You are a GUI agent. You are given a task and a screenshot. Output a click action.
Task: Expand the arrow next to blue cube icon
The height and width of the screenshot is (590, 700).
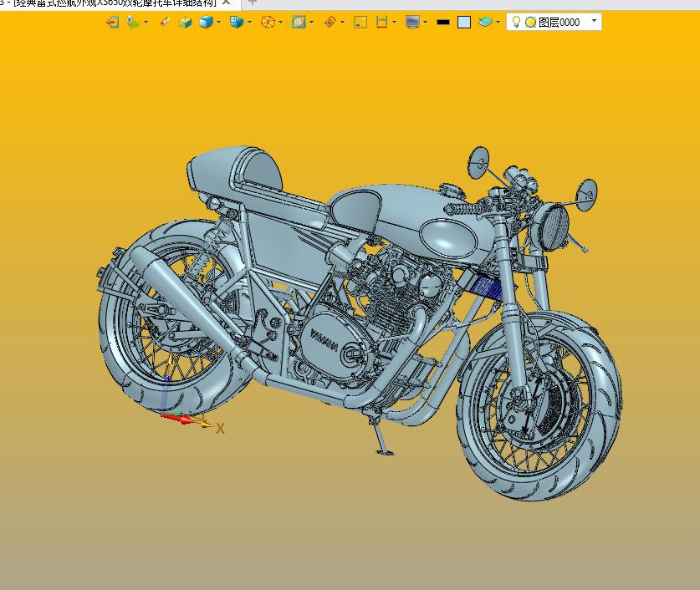tap(219, 23)
